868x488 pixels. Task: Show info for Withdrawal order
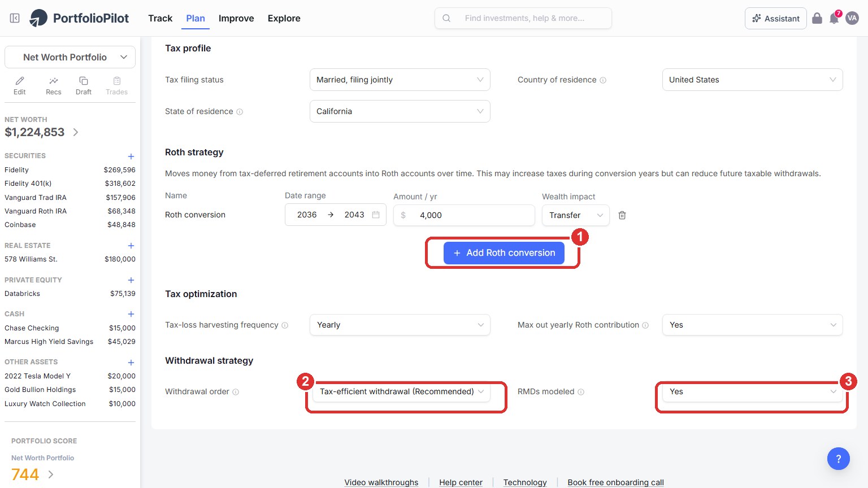coord(236,392)
